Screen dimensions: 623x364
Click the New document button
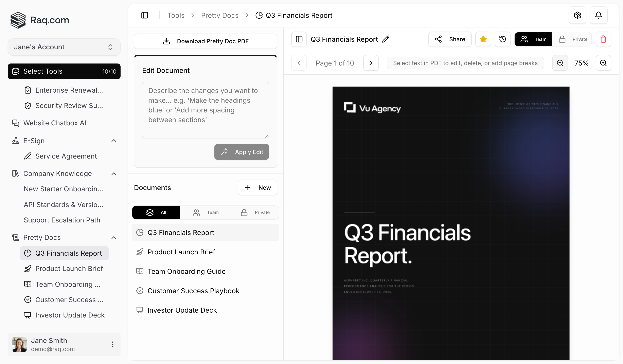pyautogui.click(x=257, y=187)
